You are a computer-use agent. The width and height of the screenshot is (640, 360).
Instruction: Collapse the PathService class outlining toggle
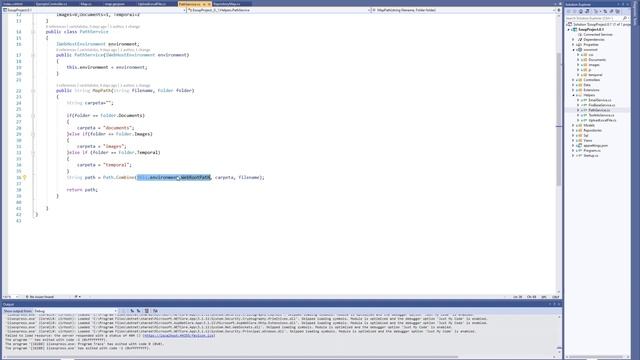(33, 32)
